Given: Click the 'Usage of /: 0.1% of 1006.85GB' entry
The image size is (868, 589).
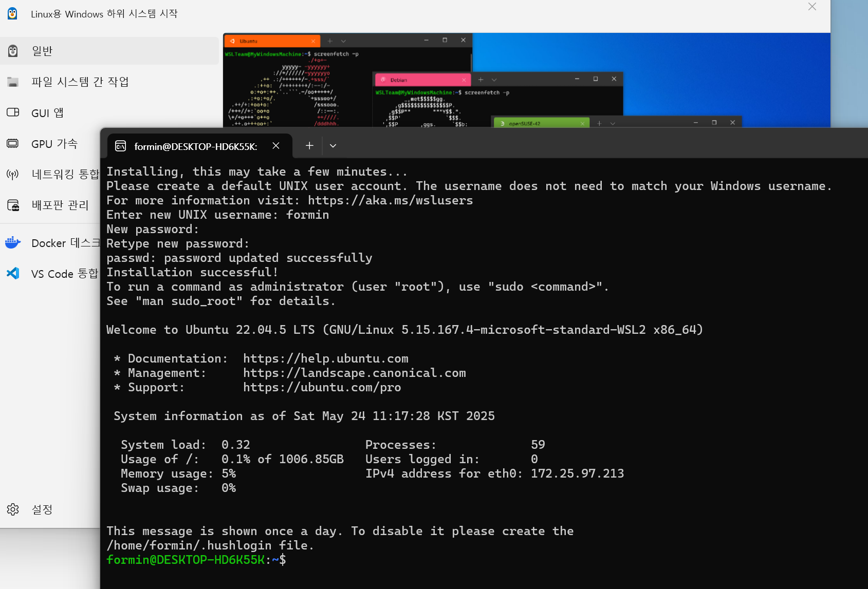Looking at the screenshot, I should click(x=232, y=459).
